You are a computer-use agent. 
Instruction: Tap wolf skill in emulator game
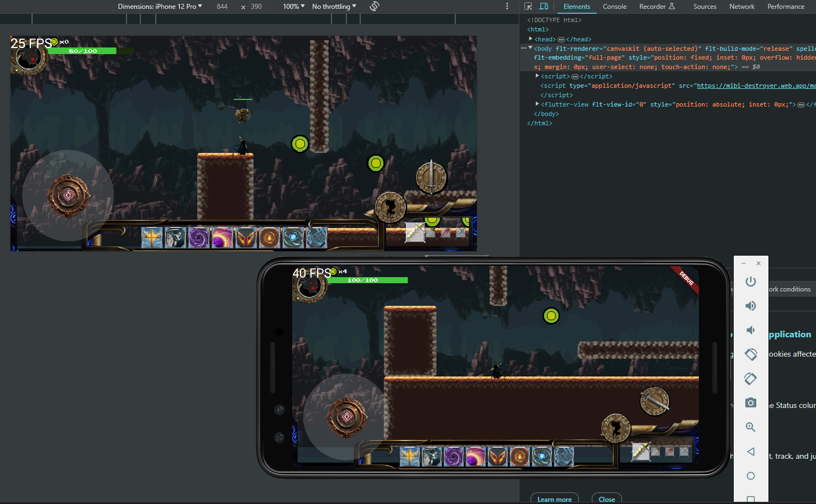[x=431, y=457]
